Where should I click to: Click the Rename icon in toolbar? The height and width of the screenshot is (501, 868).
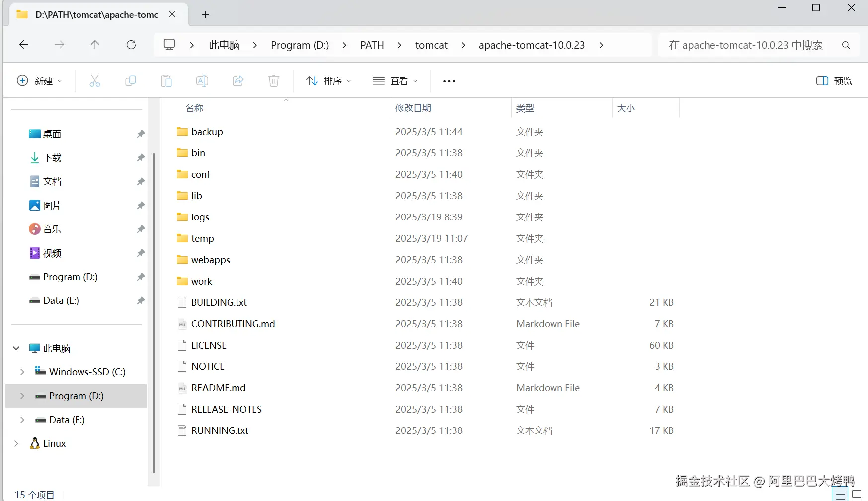(x=202, y=81)
